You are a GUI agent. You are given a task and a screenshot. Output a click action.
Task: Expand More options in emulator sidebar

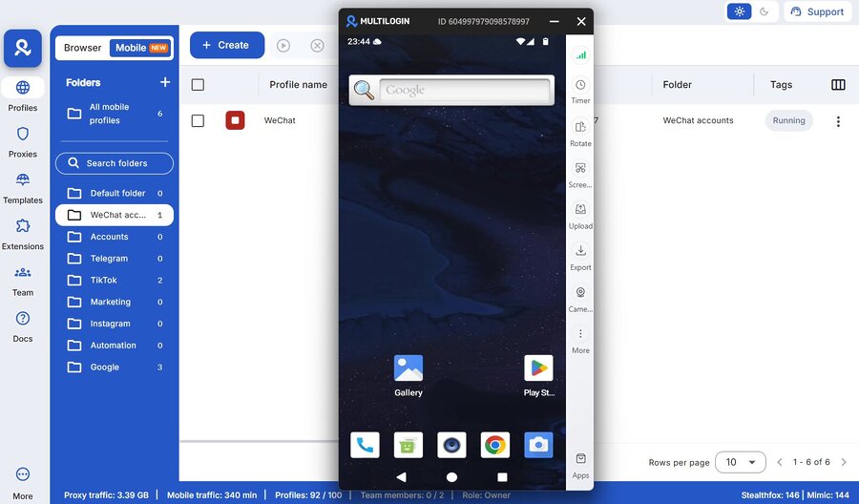click(580, 334)
